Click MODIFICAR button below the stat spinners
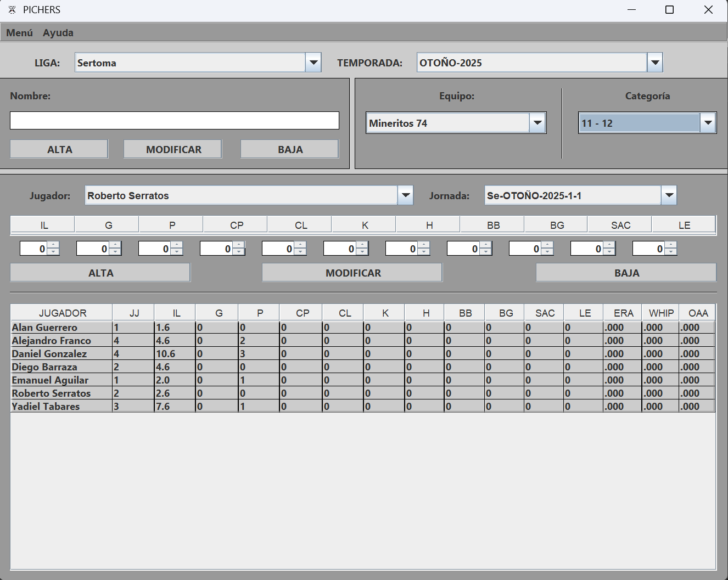Viewport: 728px width, 580px height. (352, 273)
